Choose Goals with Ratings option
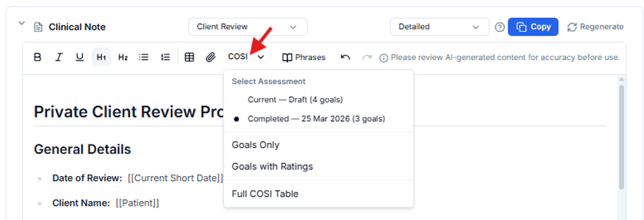Image resolution: width=644 pixels, height=220 pixels. coord(272,166)
